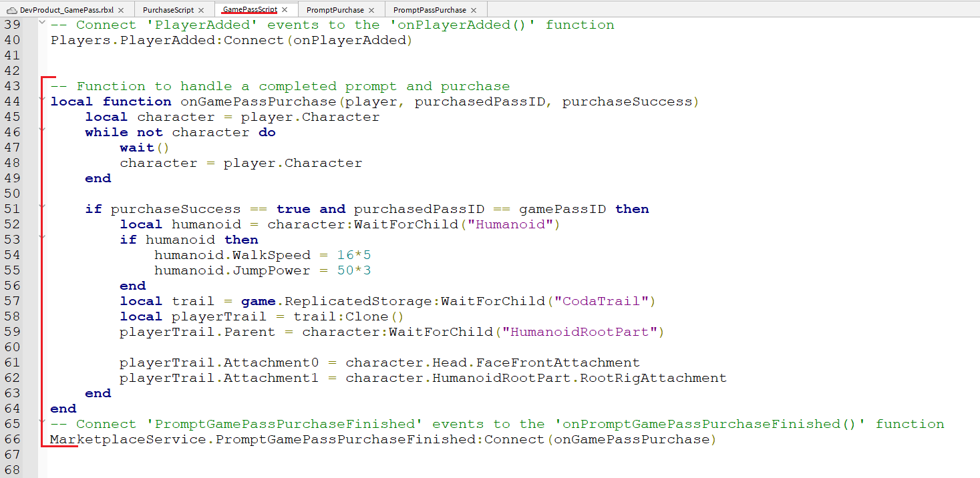This screenshot has width=980, height=478.
Task: Click the 'Function to handle a completed prompt' comment
Action: coord(280,86)
